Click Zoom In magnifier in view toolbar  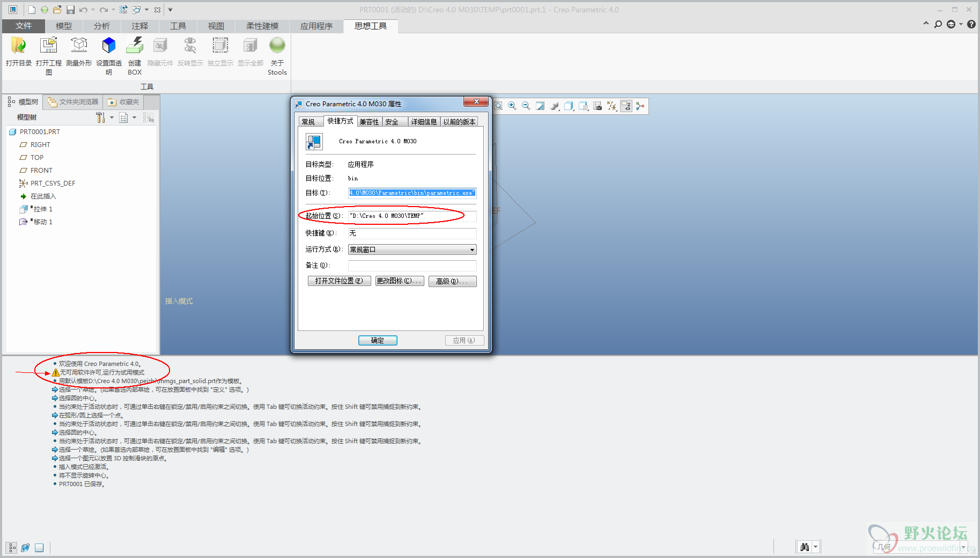point(512,106)
